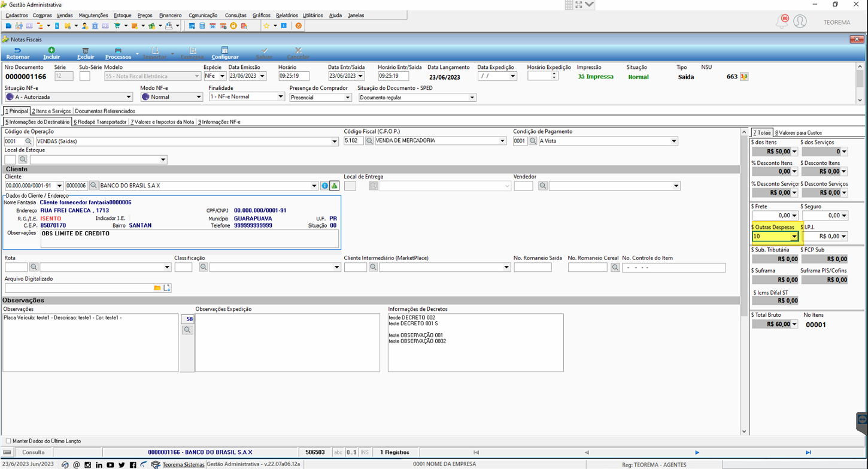This screenshot has height=469, width=868.
Task: Click in the $ Frete value field
Action: point(772,216)
